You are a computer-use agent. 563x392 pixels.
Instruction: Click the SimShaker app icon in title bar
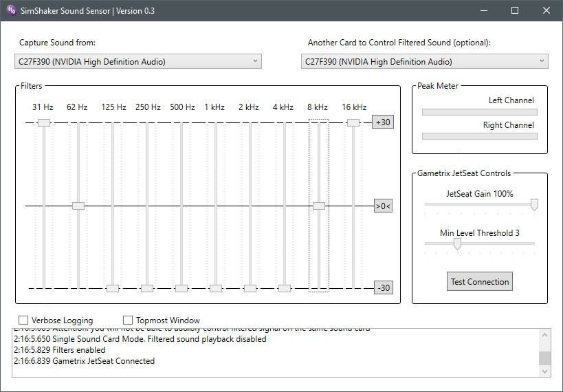(x=11, y=10)
